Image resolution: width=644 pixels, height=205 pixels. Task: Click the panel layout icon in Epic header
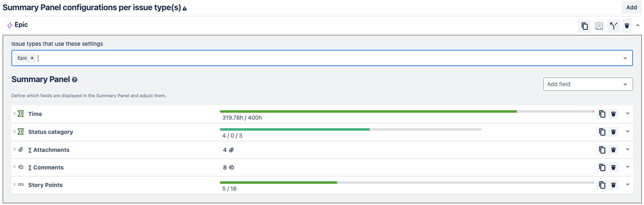pos(599,26)
